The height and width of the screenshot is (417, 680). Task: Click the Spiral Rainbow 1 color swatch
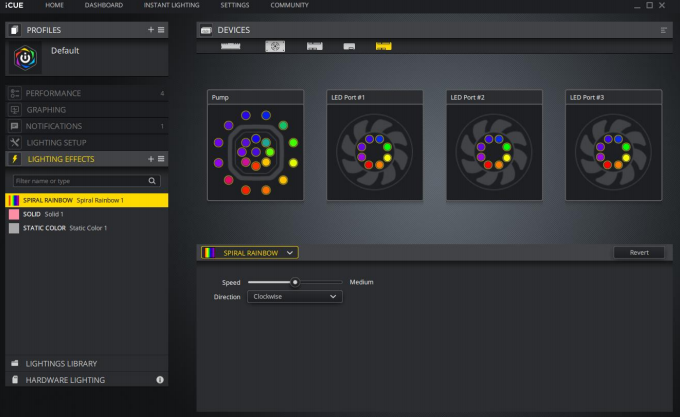pos(14,200)
